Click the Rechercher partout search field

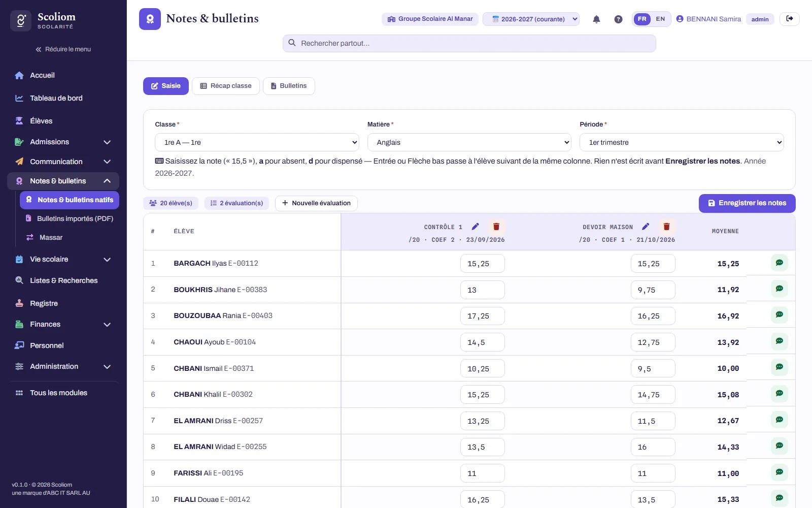point(469,43)
